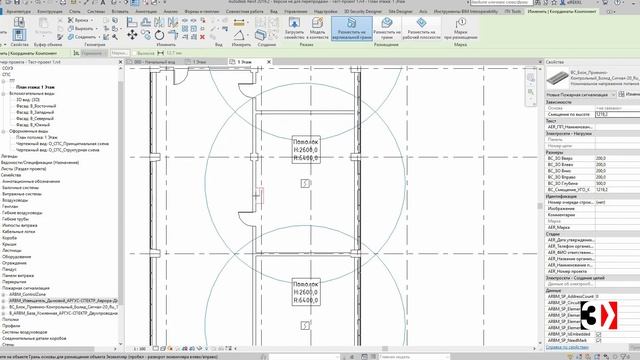
Task: Open the orientation dropdown in options bar
Action: [93, 53]
